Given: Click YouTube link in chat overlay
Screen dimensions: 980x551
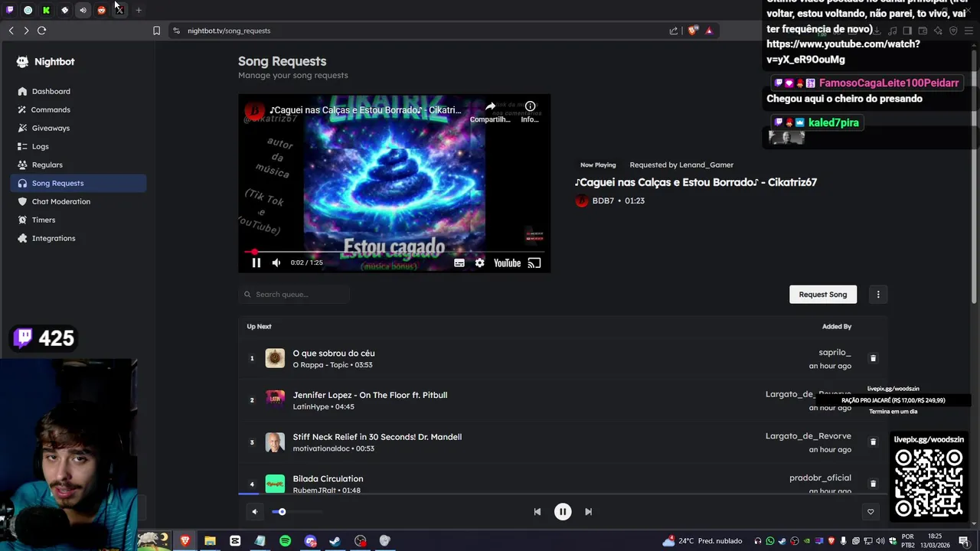Looking at the screenshot, I should pyautogui.click(x=843, y=51).
